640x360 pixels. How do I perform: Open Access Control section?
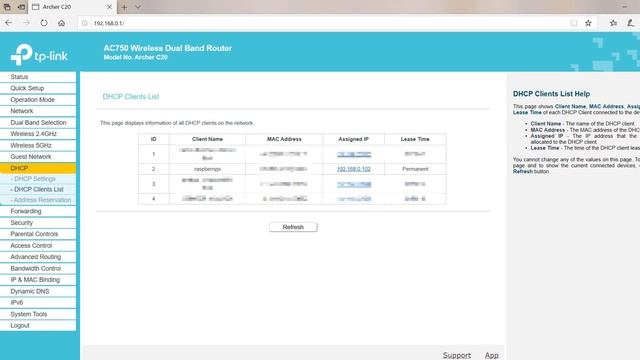[38, 245]
